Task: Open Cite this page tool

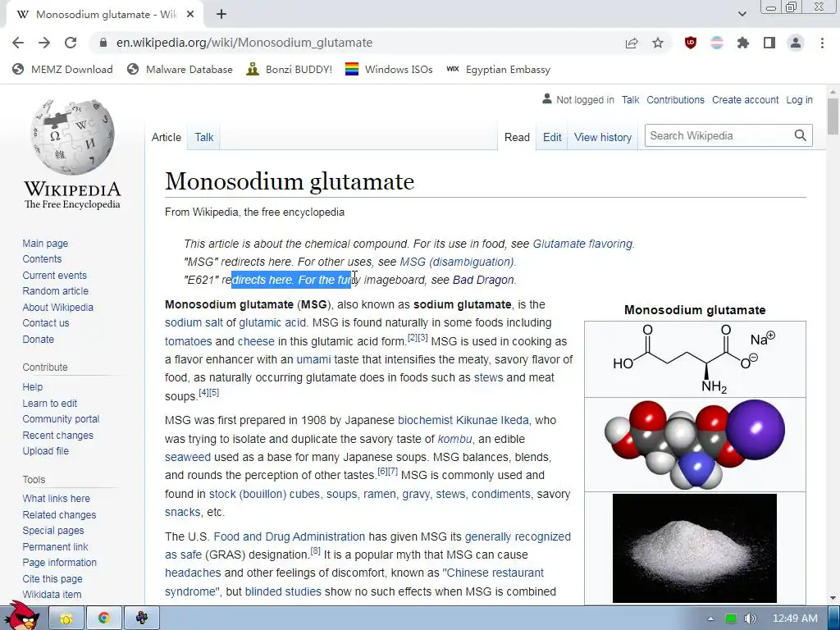Action: (52, 578)
